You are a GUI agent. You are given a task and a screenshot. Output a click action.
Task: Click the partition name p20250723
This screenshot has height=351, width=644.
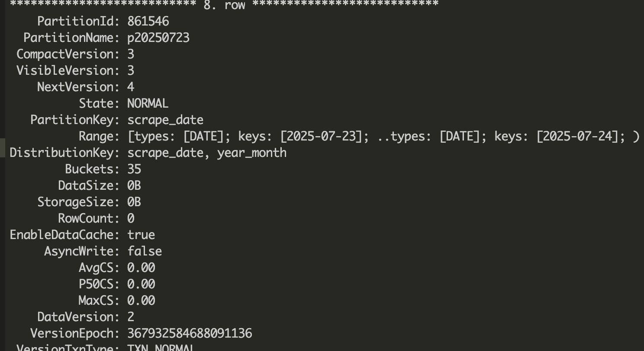coord(158,38)
